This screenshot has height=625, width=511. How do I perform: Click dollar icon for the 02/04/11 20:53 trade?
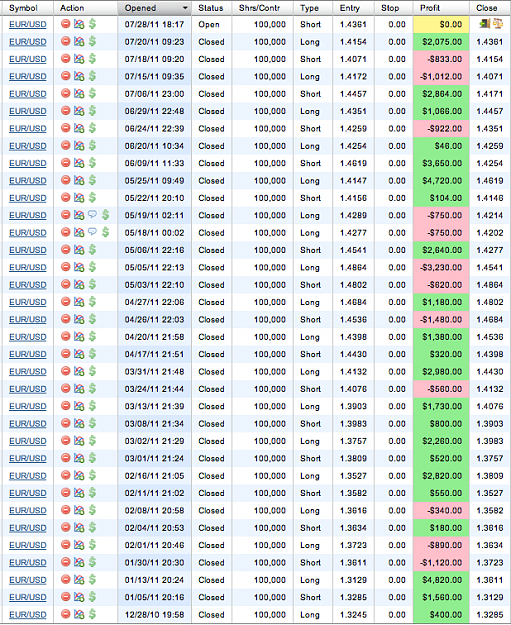coord(92,527)
